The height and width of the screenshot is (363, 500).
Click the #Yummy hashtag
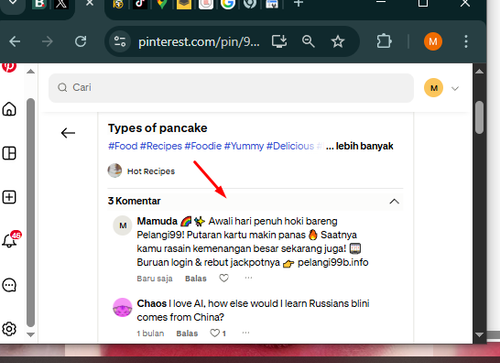244,146
